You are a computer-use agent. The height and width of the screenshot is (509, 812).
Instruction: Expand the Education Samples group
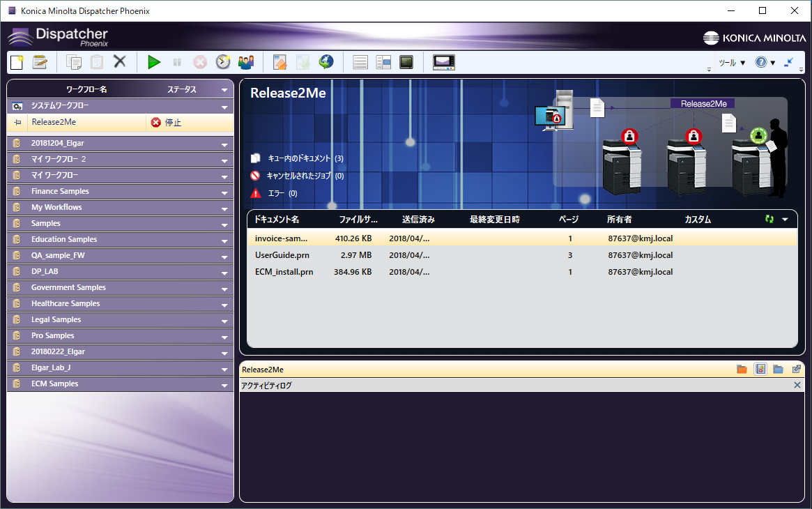[224, 241]
